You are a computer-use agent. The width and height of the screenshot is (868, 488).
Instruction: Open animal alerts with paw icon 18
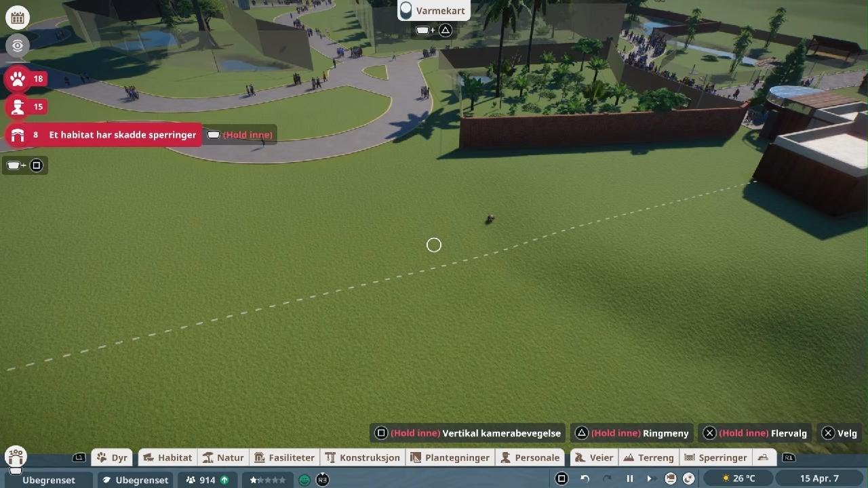[26, 79]
